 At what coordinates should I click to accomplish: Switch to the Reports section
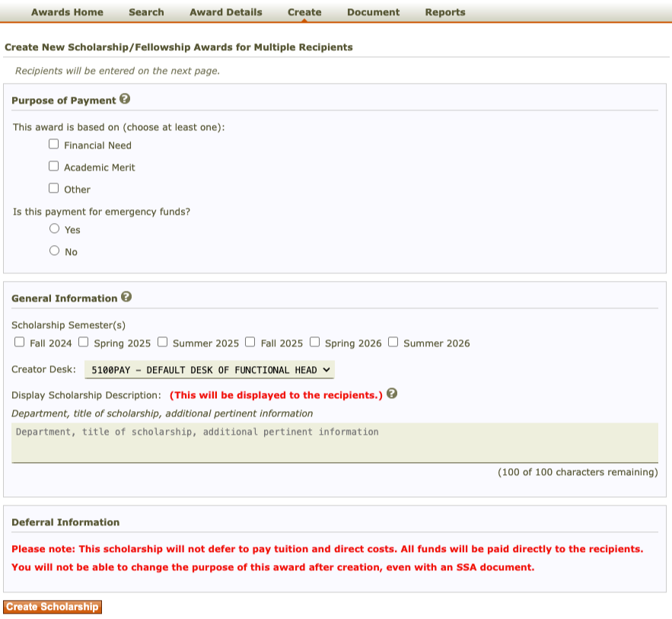tap(445, 12)
